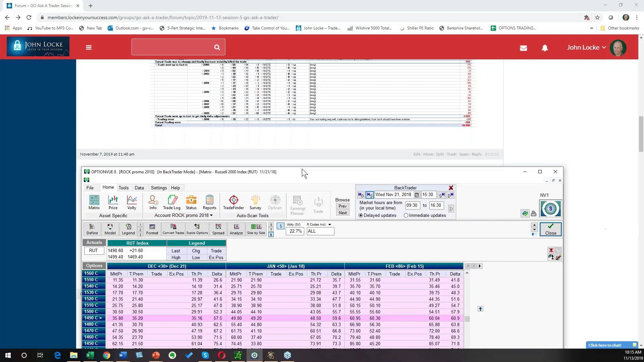This screenshot has height=362, width=644.
Task: Click the Define matrix button
Action: pyautogui.click(x=92, y=229)
